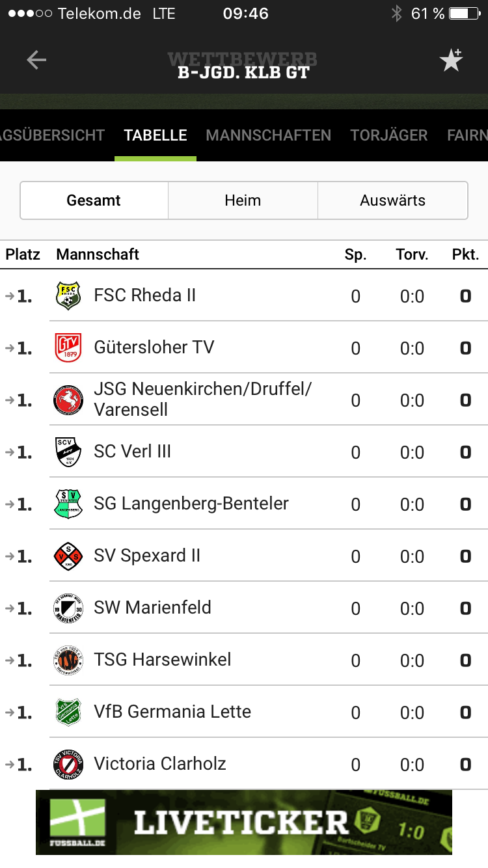Tap the SV Spexard II club crest

tap(68, 556)
